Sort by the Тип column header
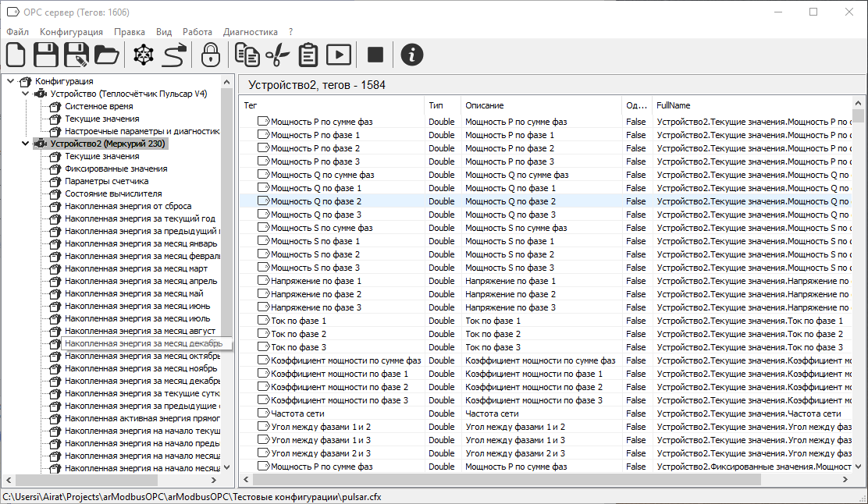The height and width of the screenshot is (504, 868). pos(436,105)
